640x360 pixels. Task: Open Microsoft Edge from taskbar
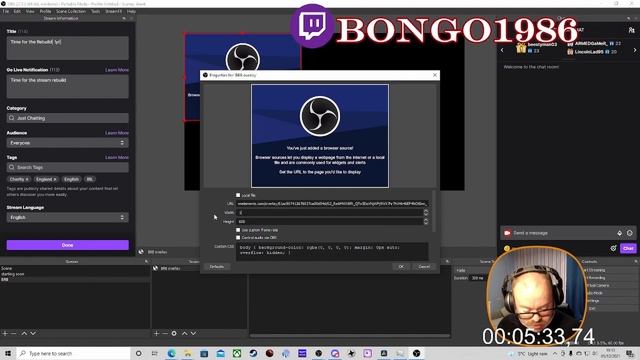click(x=171, y=353)
